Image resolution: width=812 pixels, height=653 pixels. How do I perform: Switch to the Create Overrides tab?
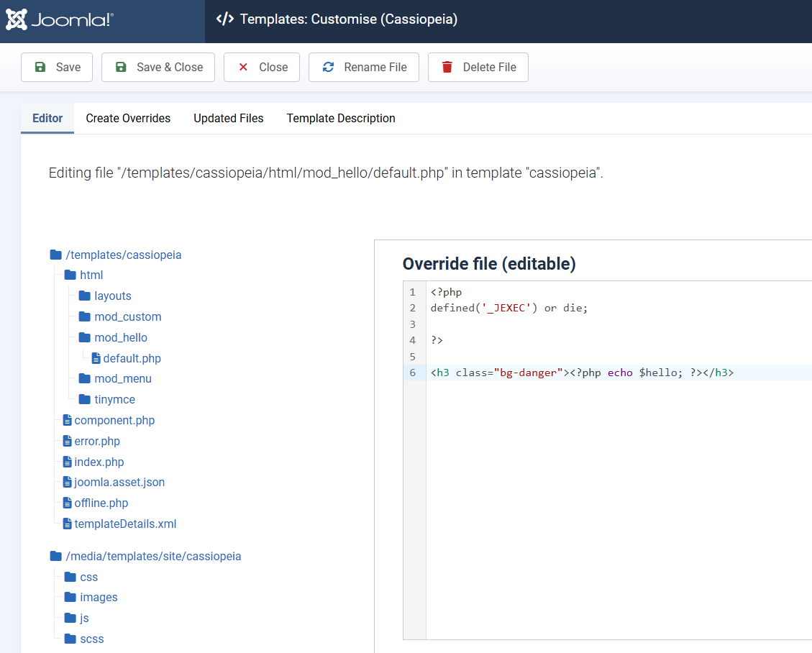pos(128,118)
